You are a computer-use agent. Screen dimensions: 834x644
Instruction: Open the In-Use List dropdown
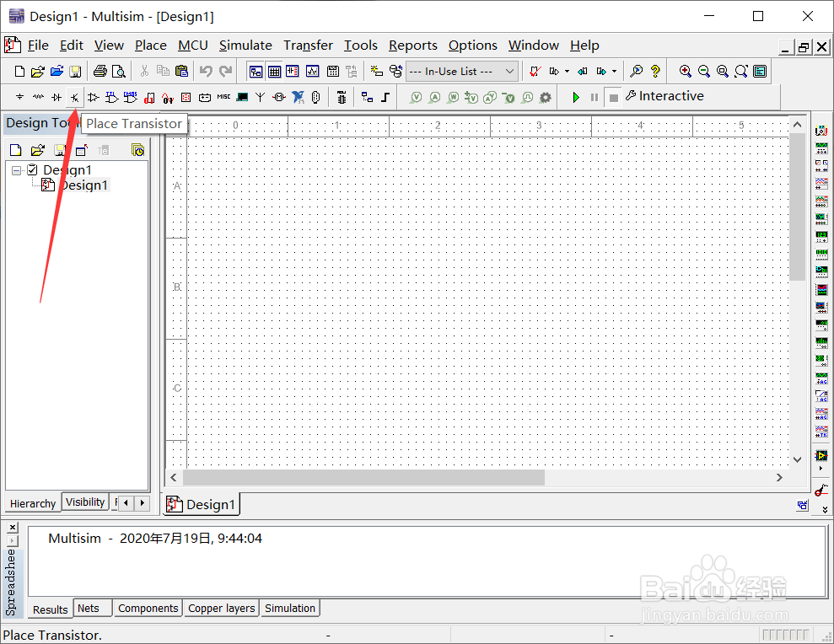coord(461,72)
